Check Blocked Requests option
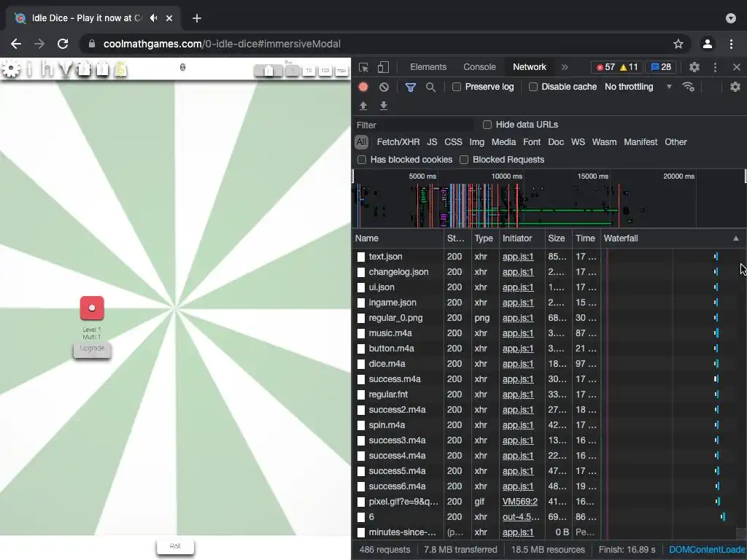 pyautogui.click(x=463, y=160)
